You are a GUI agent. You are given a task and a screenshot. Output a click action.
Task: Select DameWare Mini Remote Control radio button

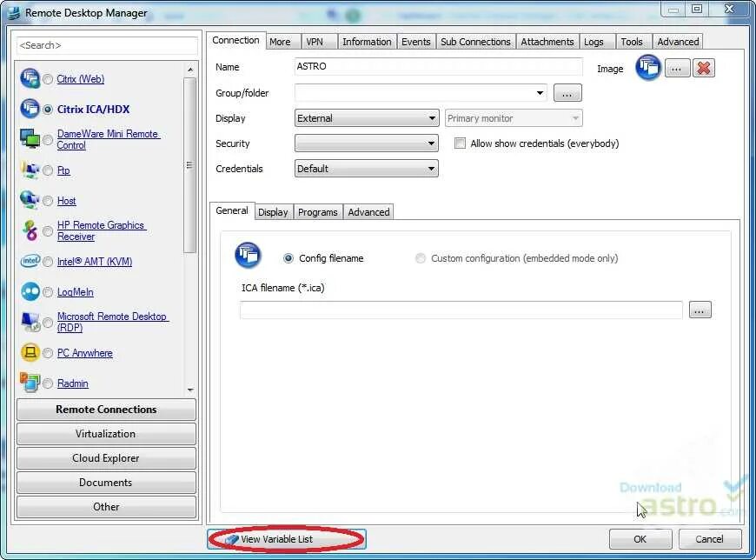click(48, 140)
